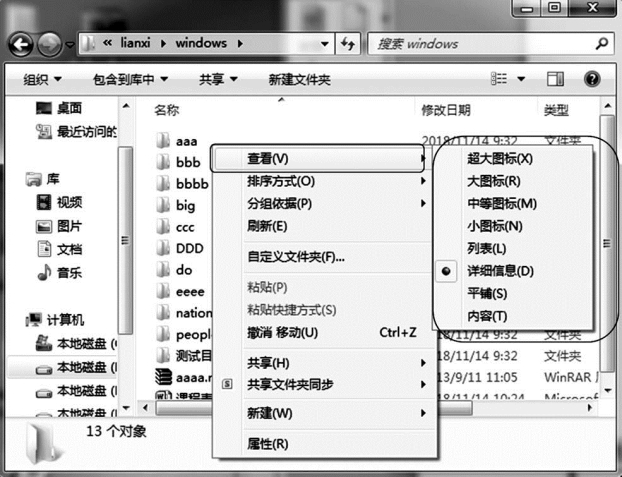The width and height of the screenshot is (622, 477).
Task: Select the eeee folder icon
Action: [x=163, y=292]
